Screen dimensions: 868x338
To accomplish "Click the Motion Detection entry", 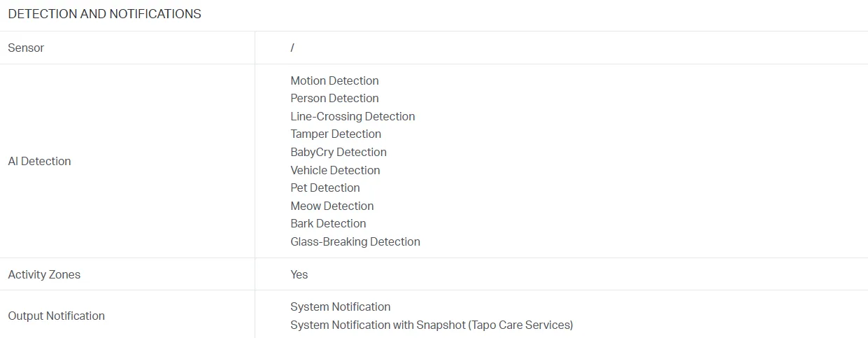I will click(334, 80).
